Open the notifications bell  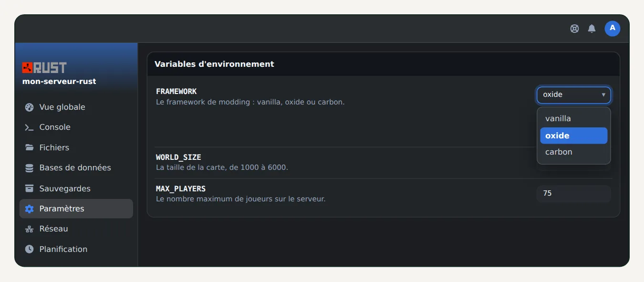point(592,29)
